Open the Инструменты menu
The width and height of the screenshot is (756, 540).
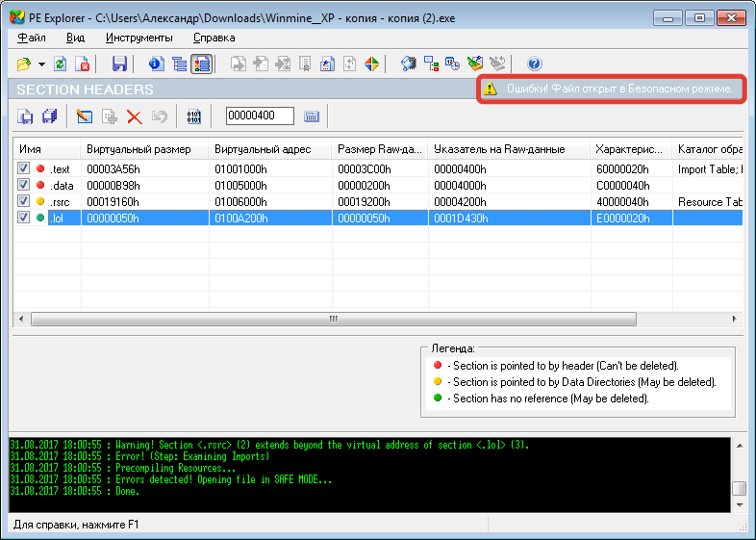point(139,38)
